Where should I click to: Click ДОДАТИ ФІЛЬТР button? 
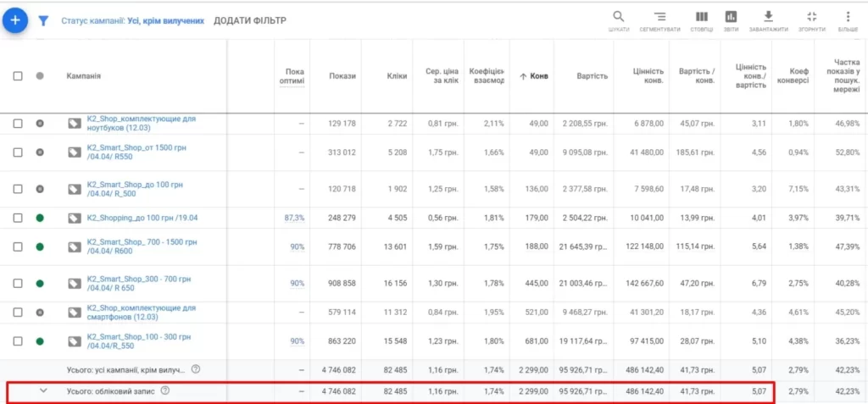point(250,21)
